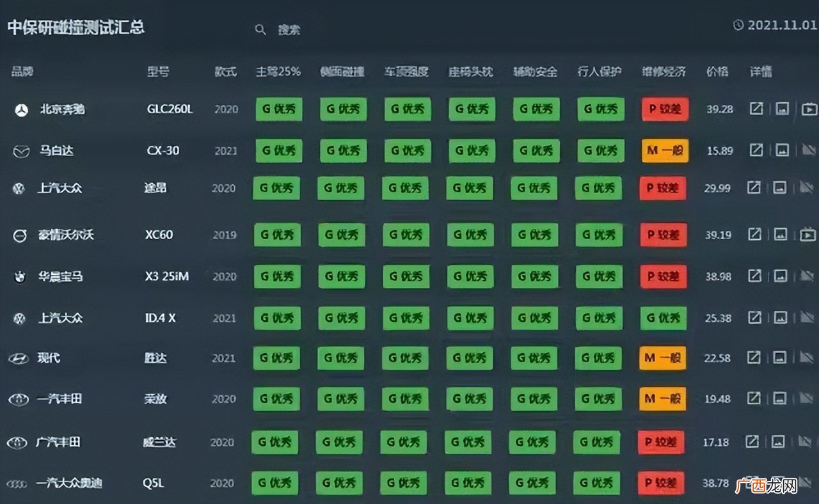819x504 pixels.
Task: Click the Hyundai logo beside 现代
Action: (x=19, y=359)
